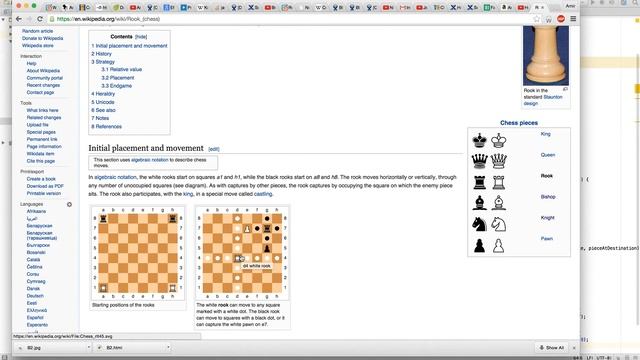Screen dimensions: 640x360
Task: Go back with the browser back arrow
Action: pos(19,19)
